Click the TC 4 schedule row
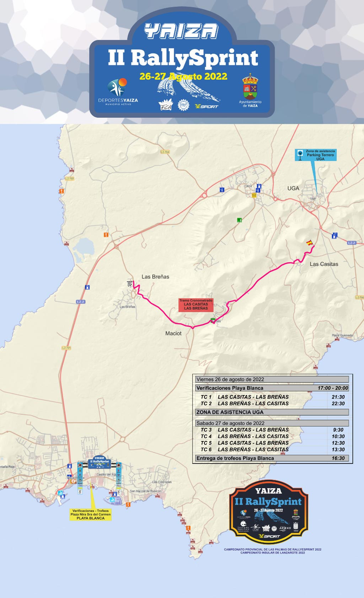364x598 pixels. pos(272,436)
